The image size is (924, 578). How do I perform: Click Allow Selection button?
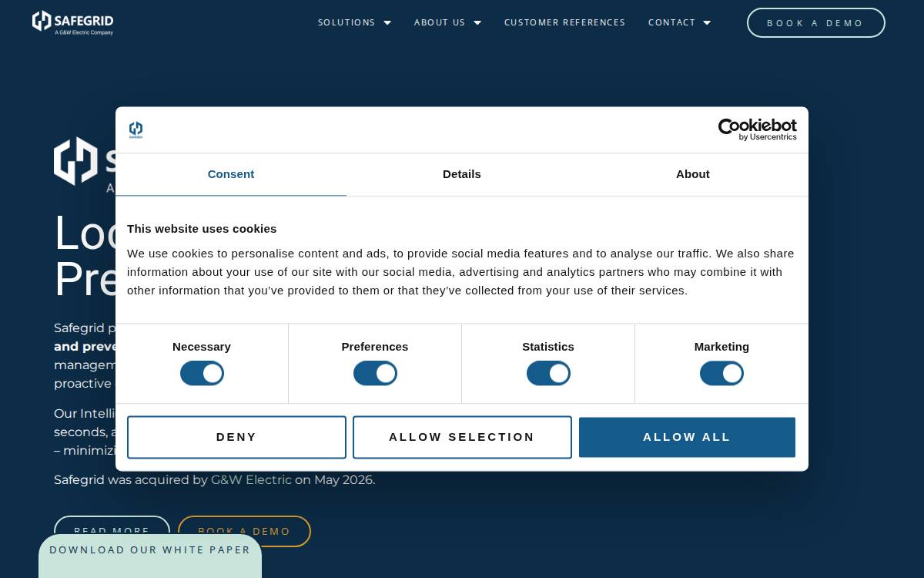[462, 437]
